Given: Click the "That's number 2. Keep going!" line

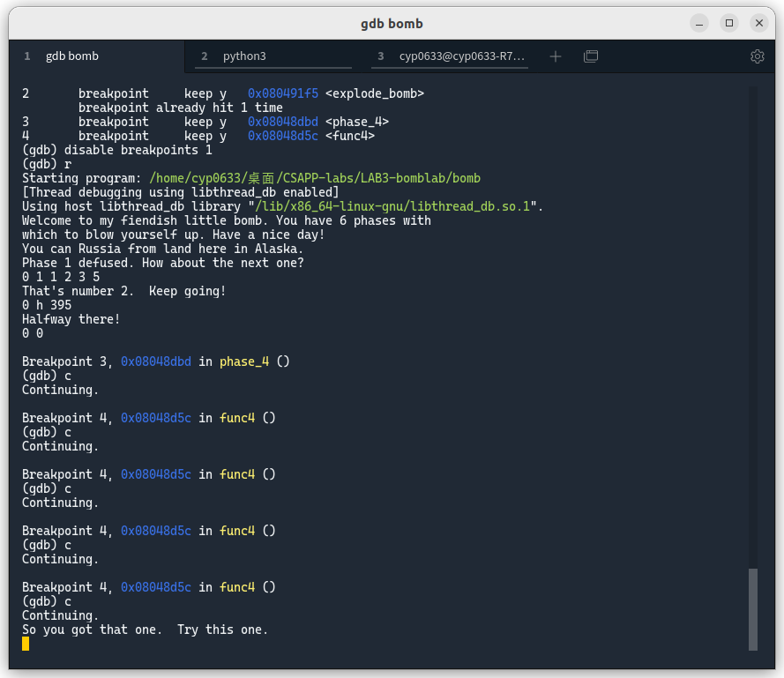Looking at the screenshot, I should pyautogui.click(x=124, y=292).
